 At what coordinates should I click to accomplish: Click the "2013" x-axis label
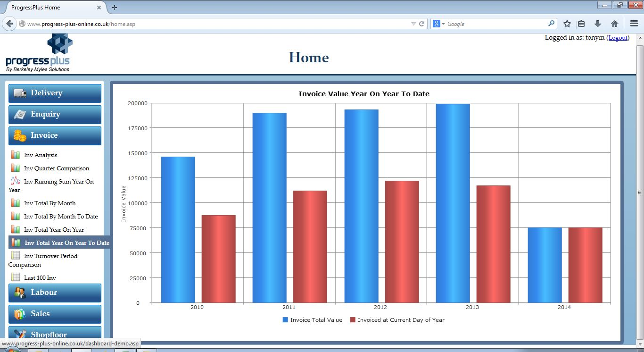(472, 307)
